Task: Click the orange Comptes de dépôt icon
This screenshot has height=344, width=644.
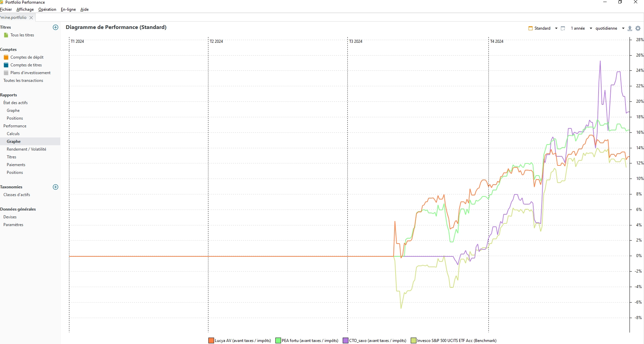Action: (6, 57)
